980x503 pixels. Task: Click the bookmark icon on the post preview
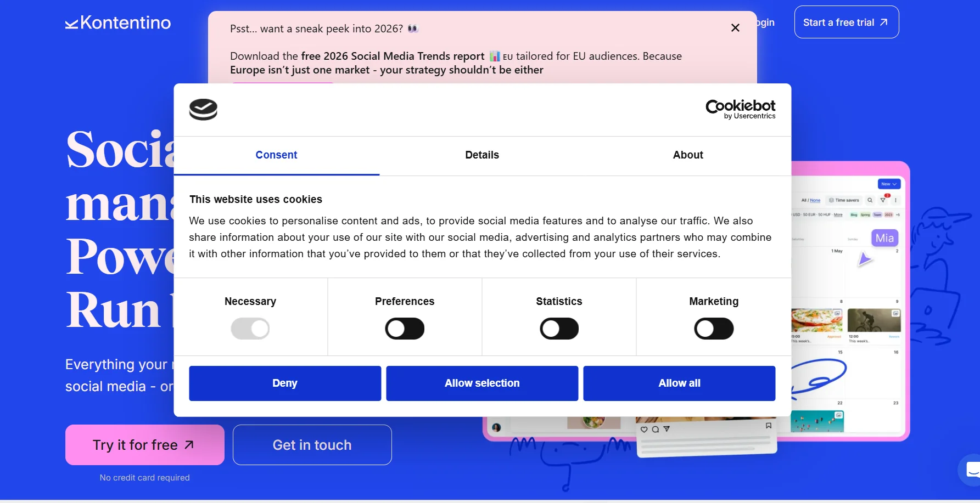click(768, 426)
